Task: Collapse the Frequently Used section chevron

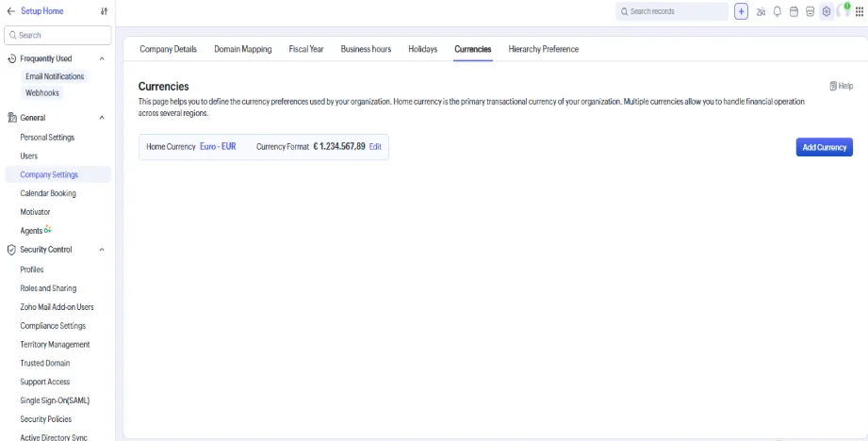Action: pos(102,58)
